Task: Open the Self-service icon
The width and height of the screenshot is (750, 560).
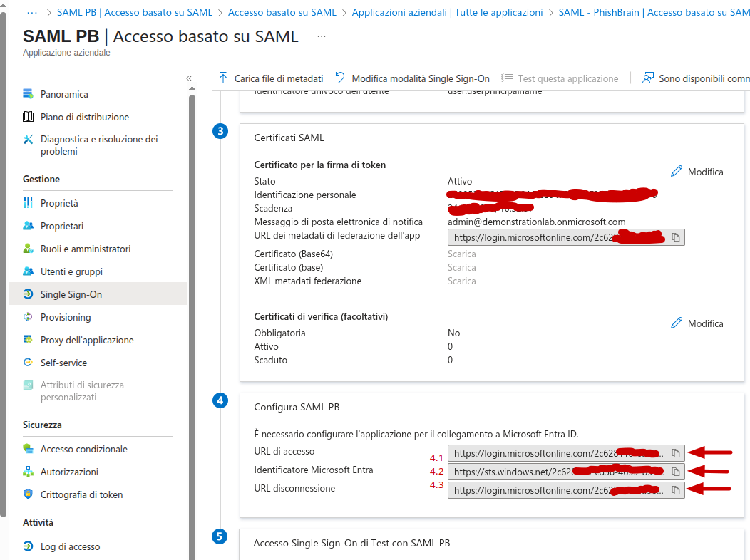Action: click(x=29, y=362)
